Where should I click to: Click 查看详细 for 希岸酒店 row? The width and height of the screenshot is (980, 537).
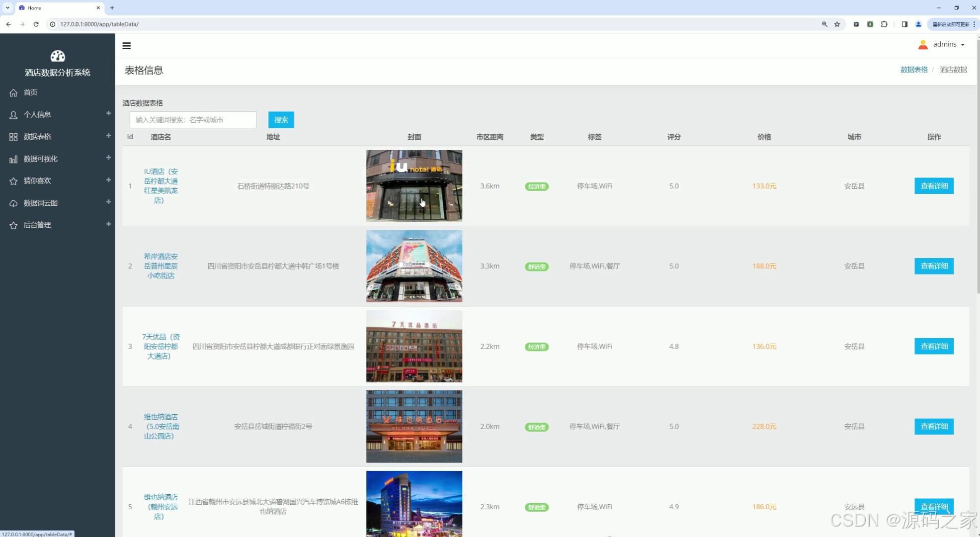point(933,266)
